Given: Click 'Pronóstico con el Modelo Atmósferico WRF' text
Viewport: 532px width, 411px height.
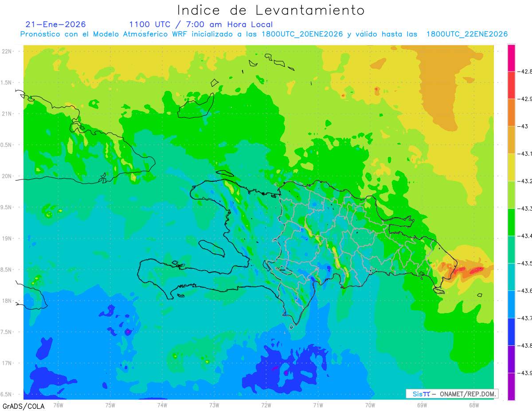Looking at the screenshot, I should pyautogui.click(x=105, y=34).
